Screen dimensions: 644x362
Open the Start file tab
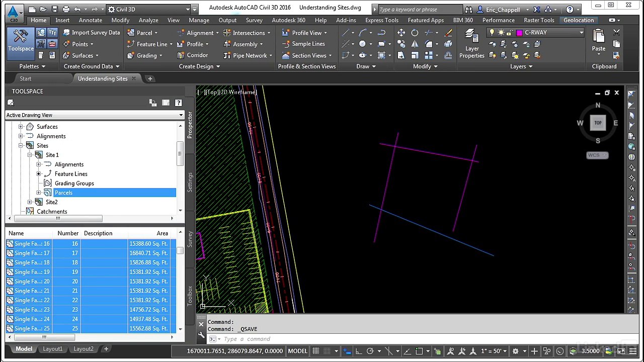pyautogui.click(x=26, y=79)
